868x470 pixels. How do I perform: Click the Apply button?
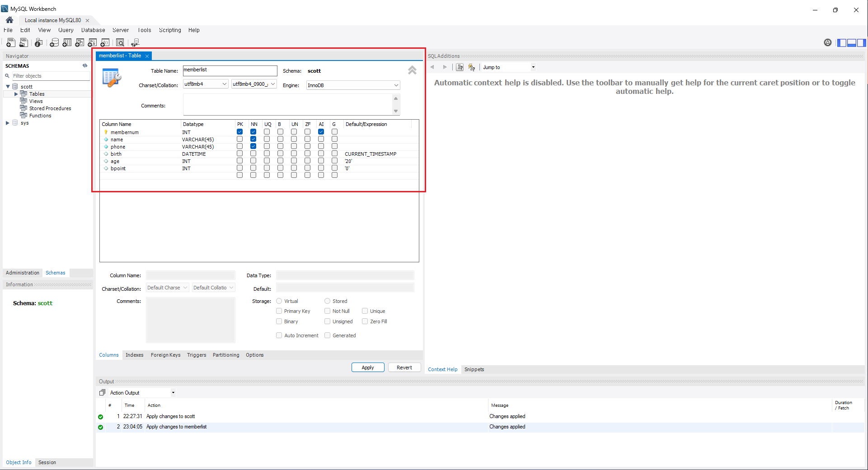(368, 368)
